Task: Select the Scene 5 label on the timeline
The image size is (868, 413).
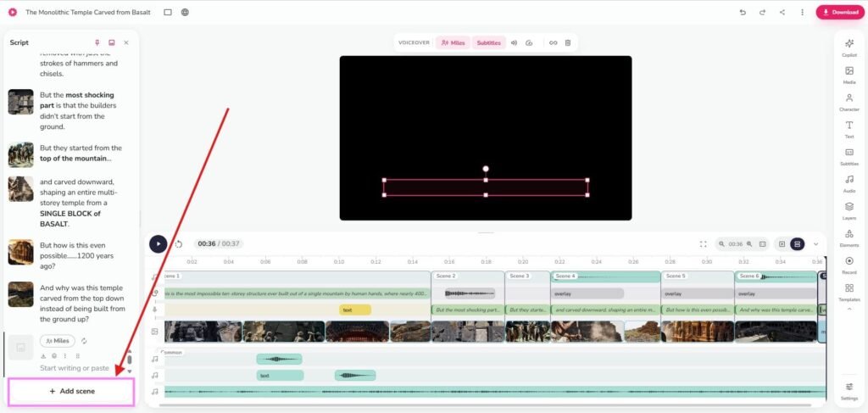Action: [x=676, y=276]
